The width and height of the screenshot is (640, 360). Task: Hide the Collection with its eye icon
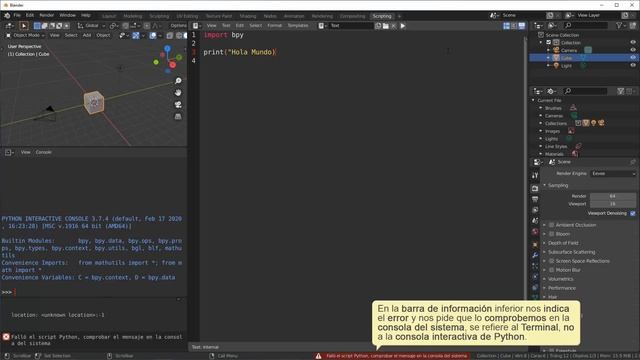(633, 42)
